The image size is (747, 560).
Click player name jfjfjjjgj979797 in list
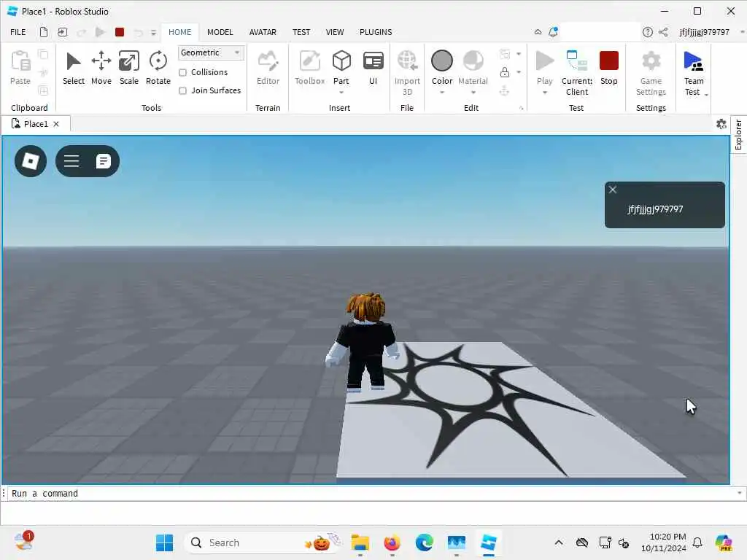point(655,209)
